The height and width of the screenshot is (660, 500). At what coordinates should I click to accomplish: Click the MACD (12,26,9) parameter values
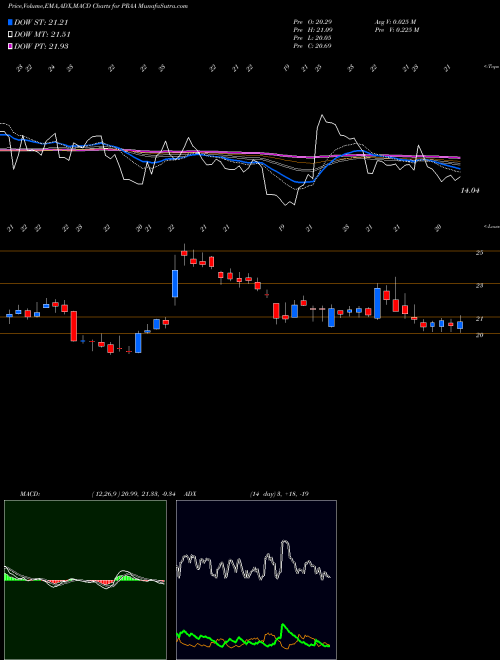click(136, 494)
